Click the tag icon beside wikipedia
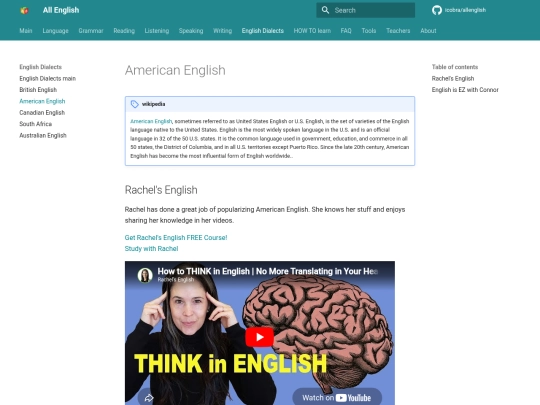540x405 pixels. pos(135,104)
